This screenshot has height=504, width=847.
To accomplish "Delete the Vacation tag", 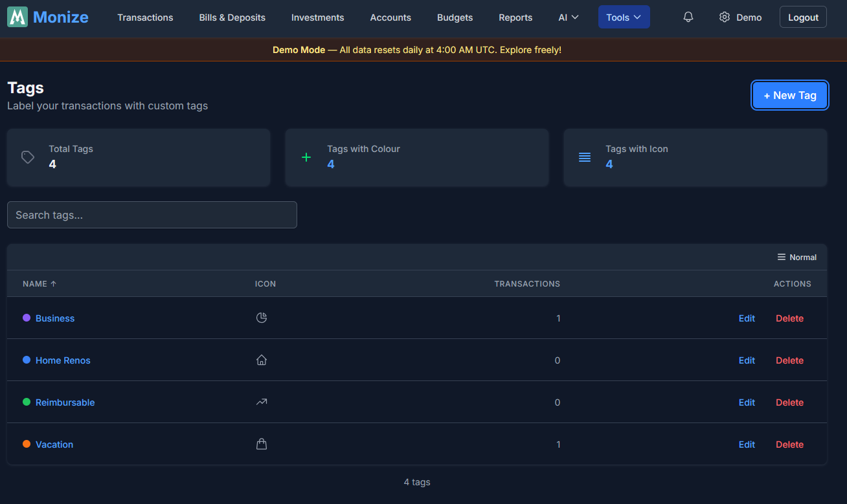I will pyautogui.click(x=789, y=444).
